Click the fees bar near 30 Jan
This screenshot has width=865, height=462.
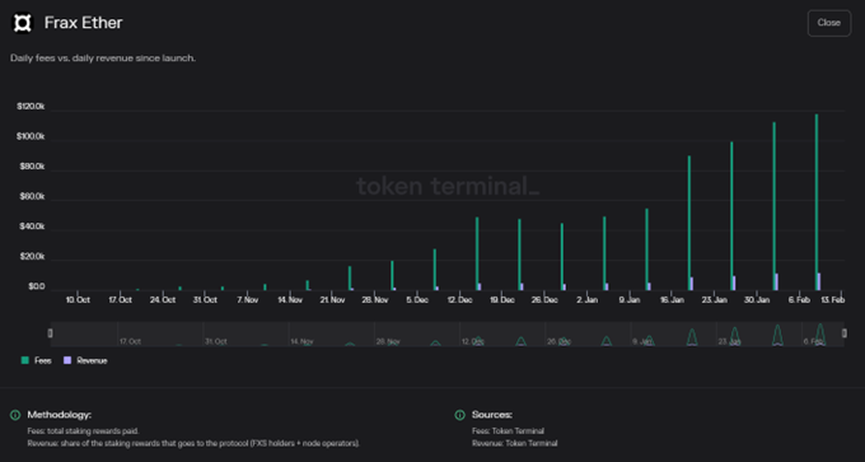774,206
